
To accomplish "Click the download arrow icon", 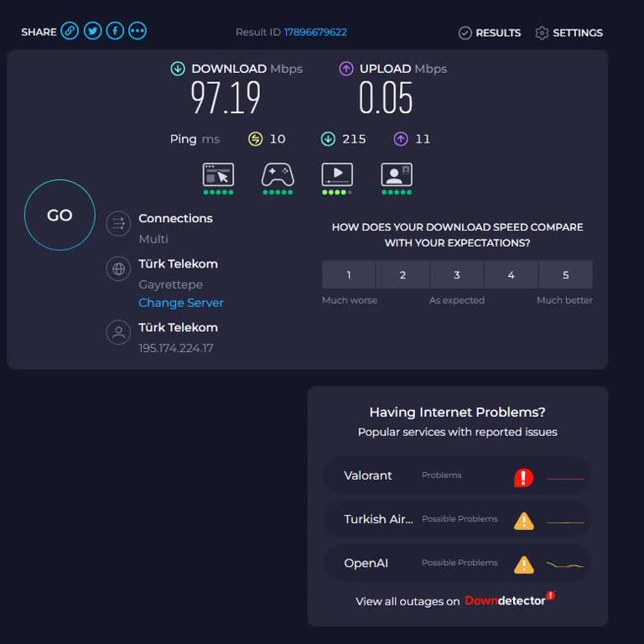I will point(178,69).
